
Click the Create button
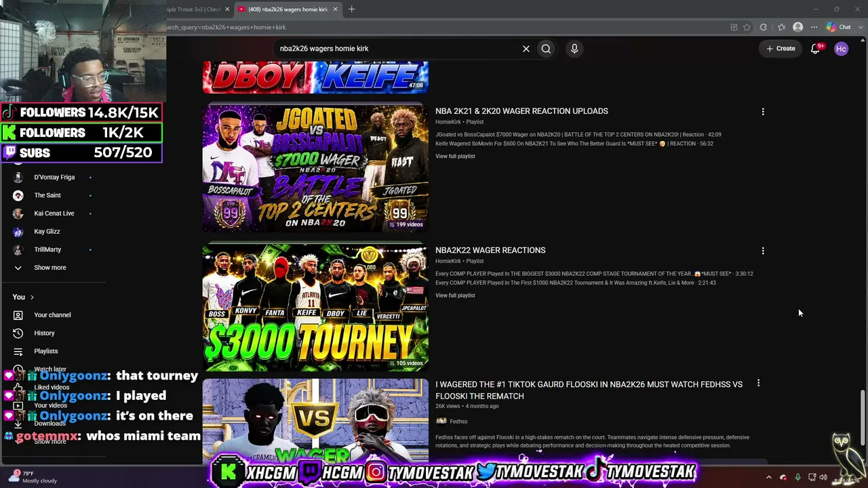[x=781, y=49]
